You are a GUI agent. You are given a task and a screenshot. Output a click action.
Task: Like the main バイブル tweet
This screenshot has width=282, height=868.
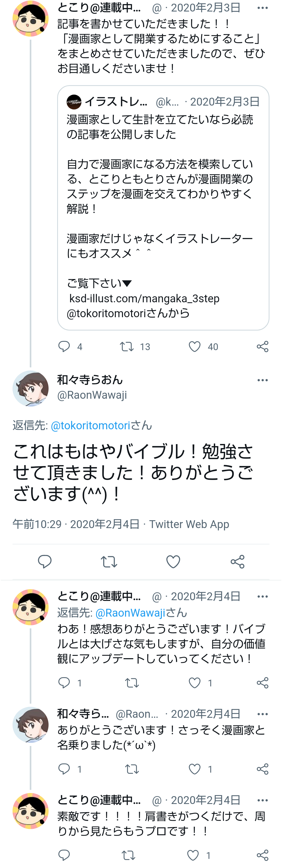pyautogui.click(x=173, y=562)
